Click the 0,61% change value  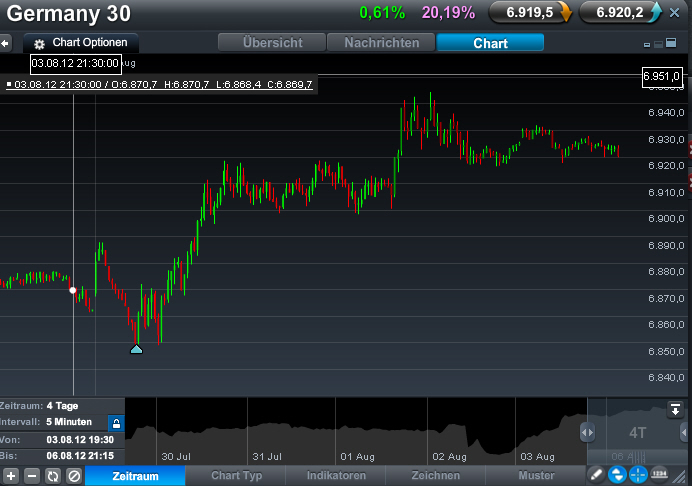click(x=382, y=13)
